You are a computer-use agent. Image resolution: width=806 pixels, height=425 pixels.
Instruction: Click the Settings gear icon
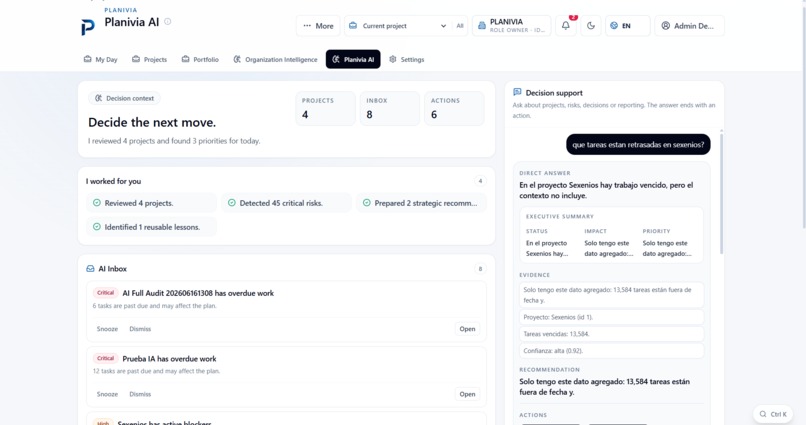tap(393, 59)
